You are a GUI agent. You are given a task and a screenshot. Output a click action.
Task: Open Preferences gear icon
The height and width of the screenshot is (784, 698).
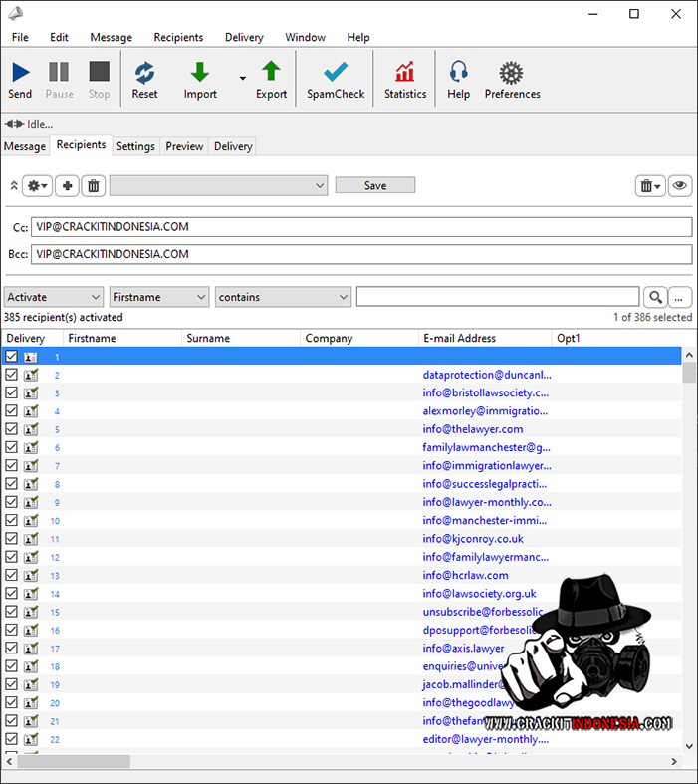(512, 73)
